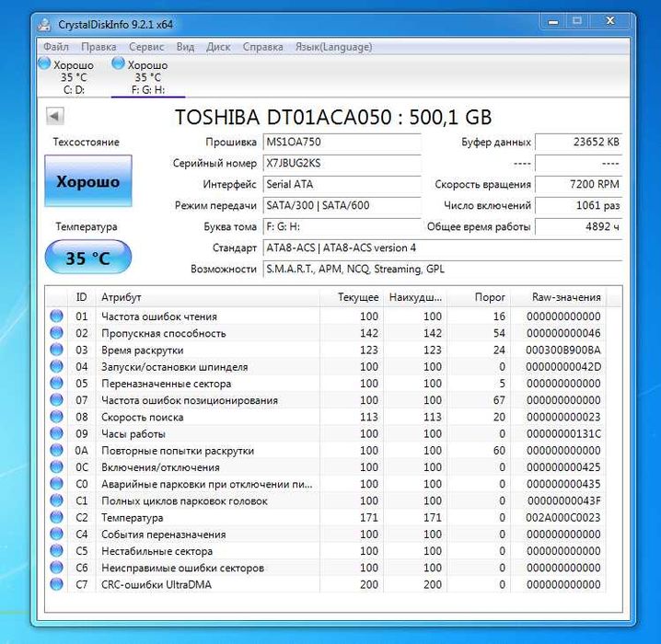Click the Атрибут column header

pos(207,297)
